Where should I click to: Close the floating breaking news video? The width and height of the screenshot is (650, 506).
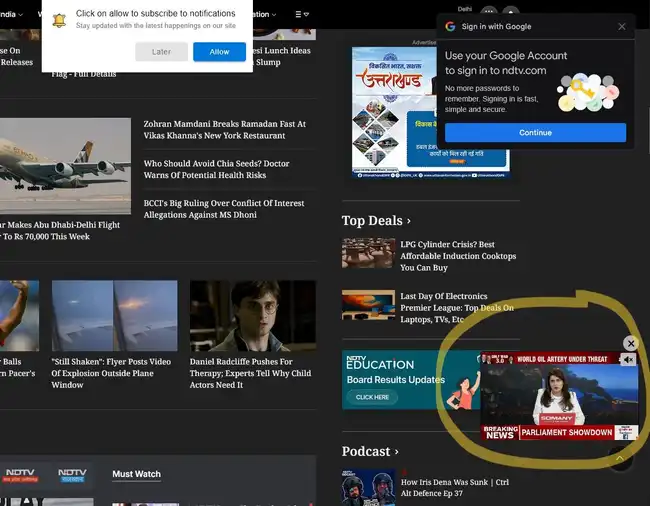631,344
